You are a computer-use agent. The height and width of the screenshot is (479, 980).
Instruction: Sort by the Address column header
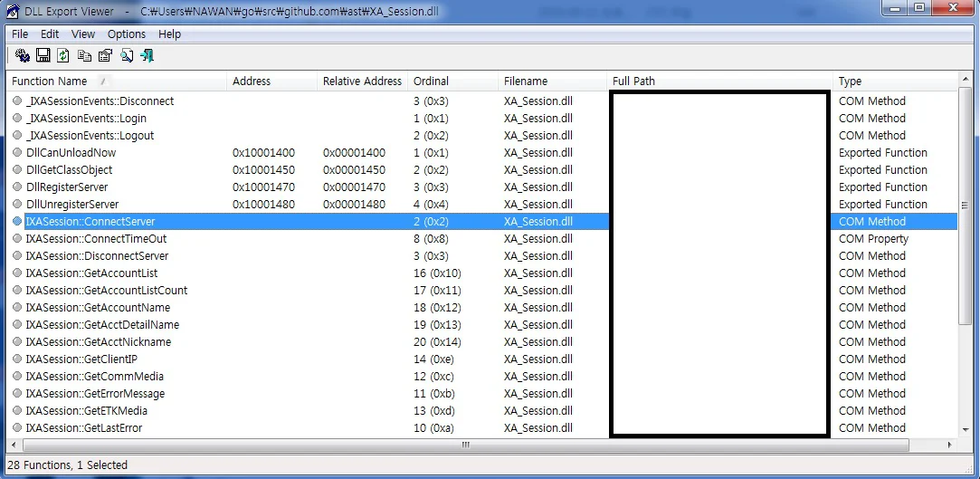pyautogui.click(x=271, y=81)
